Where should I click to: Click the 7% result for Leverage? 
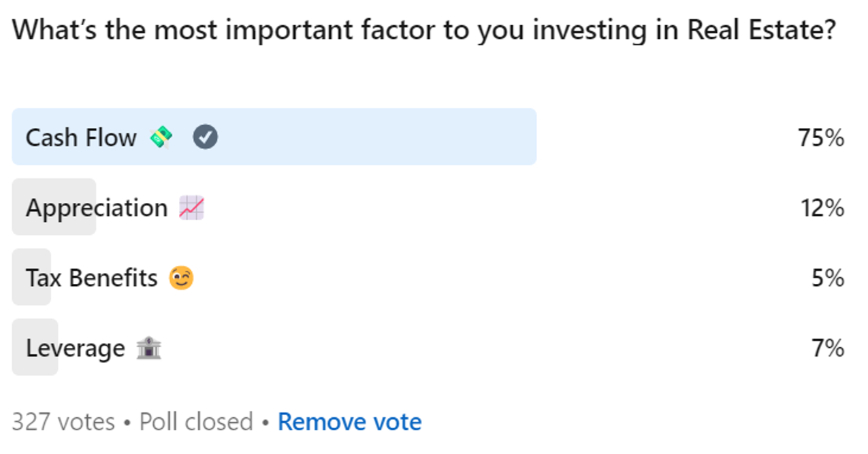(x=828, y=348)
